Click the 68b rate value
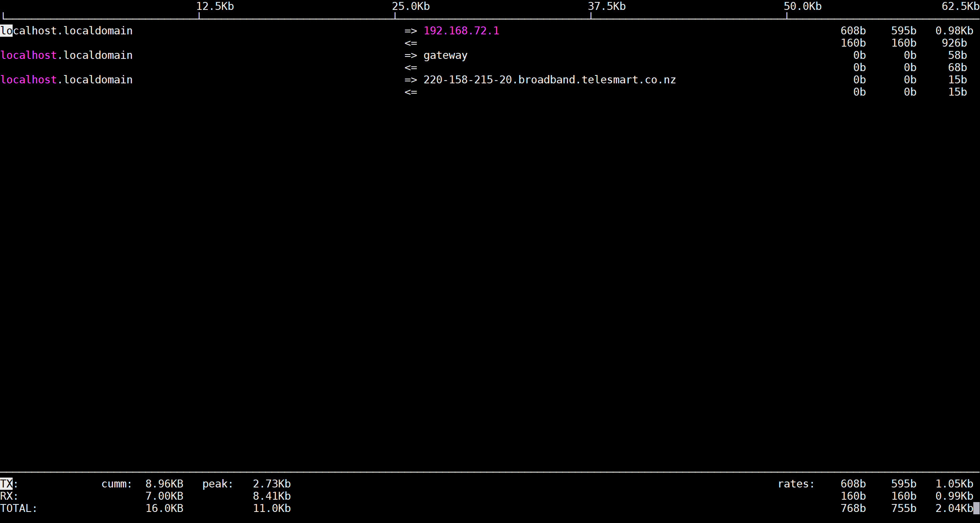This screenshot has height=523, width=980. point(957,68)
